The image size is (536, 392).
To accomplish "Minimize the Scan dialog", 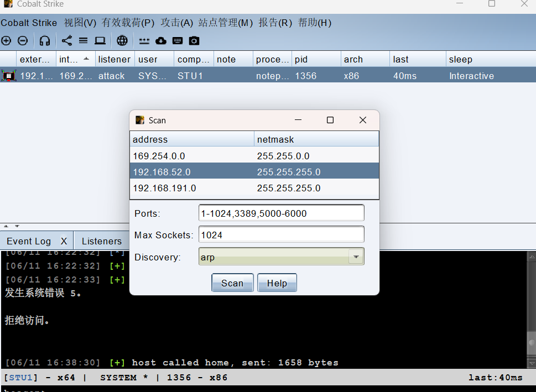I will pos(298,120).
